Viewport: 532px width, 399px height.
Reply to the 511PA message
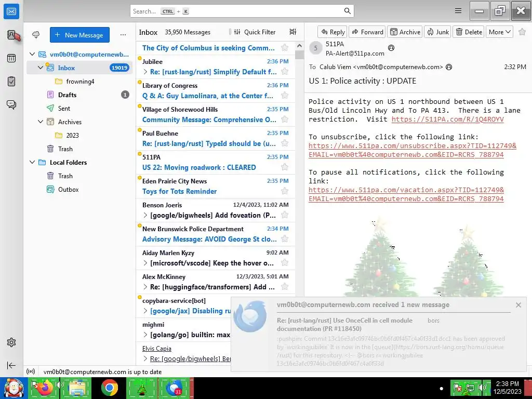332,32
